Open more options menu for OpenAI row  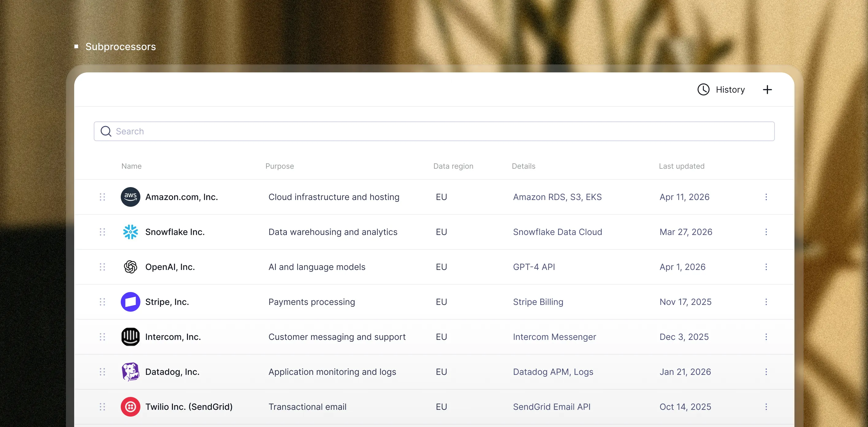pos(766,267)
